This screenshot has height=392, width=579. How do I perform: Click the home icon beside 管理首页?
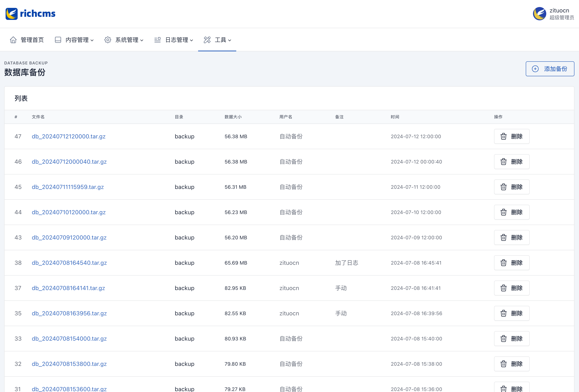click(x=13, y=40)
